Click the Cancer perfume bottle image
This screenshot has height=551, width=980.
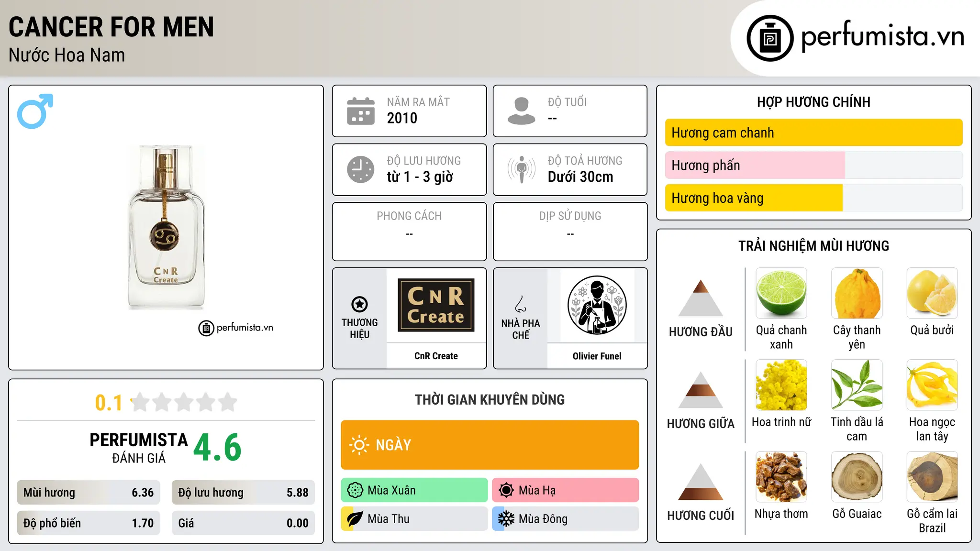pos(166,227)
